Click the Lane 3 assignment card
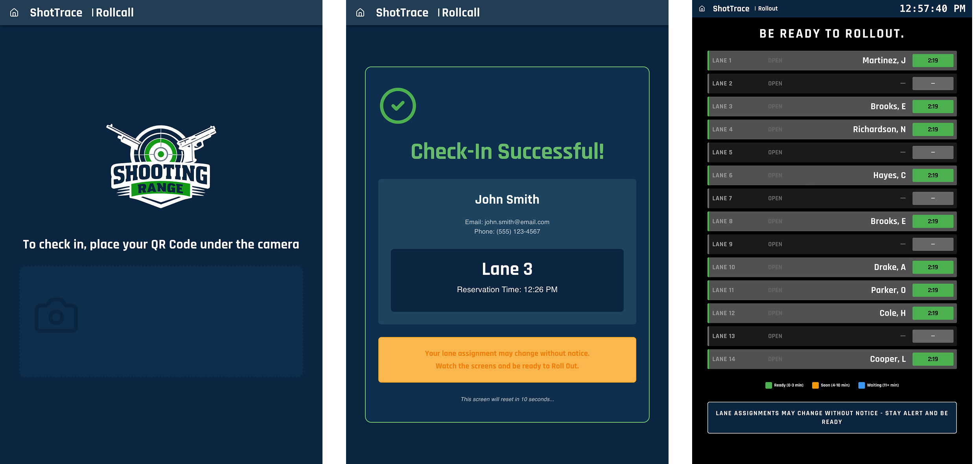The width and height of the screenshot is (980, 464). 507,280
